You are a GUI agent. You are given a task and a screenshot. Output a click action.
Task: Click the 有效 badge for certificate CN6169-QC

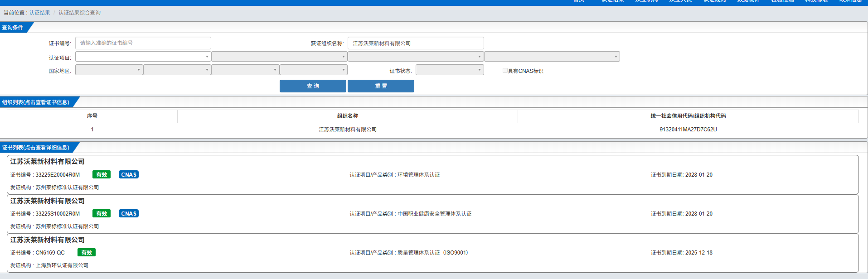tap(87, 253)
